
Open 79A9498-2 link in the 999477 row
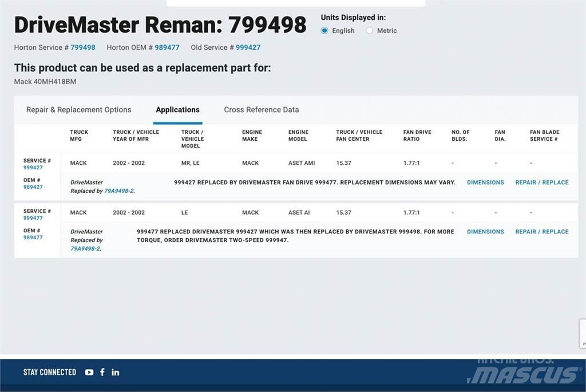pyautogui.click(x=85, y=249)
